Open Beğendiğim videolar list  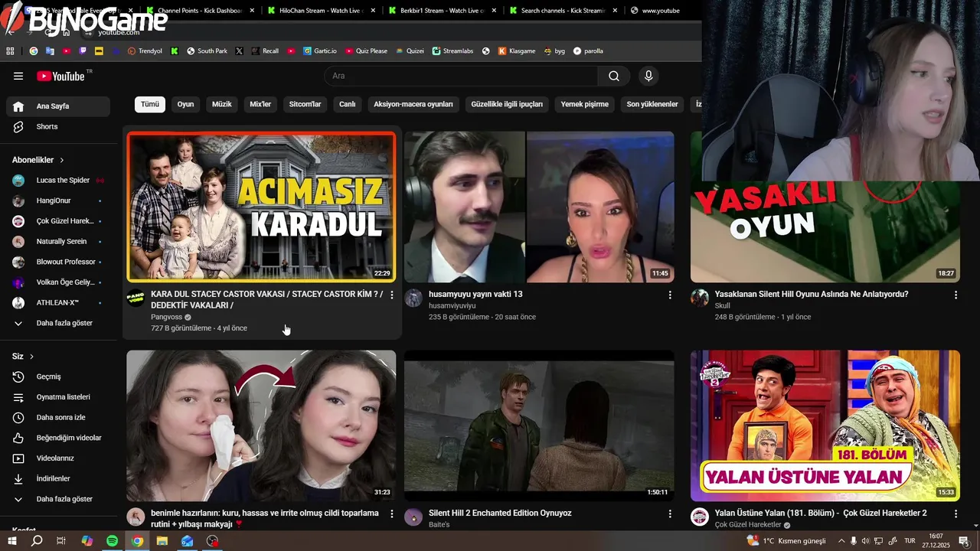pos(58,438)
